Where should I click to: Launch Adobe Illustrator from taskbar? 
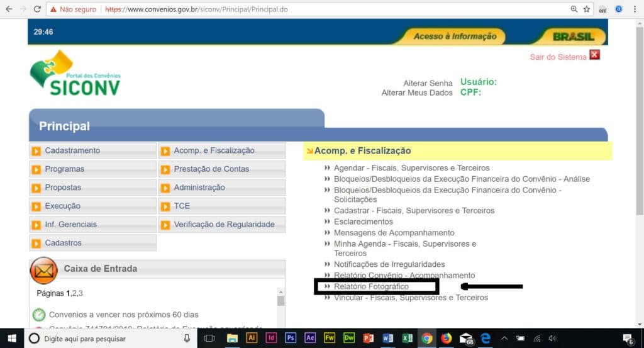coord(252,338)
